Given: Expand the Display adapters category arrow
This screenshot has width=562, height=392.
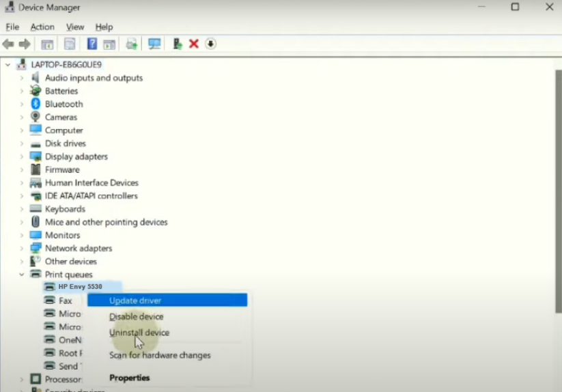Looking at the screenshot, I should [22, 156].
